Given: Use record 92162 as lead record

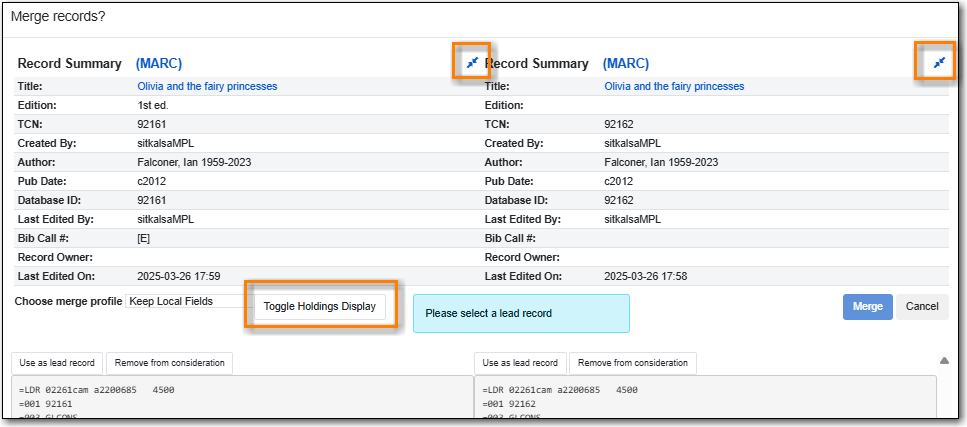Looking at the screenshot, I should [520, 363].
